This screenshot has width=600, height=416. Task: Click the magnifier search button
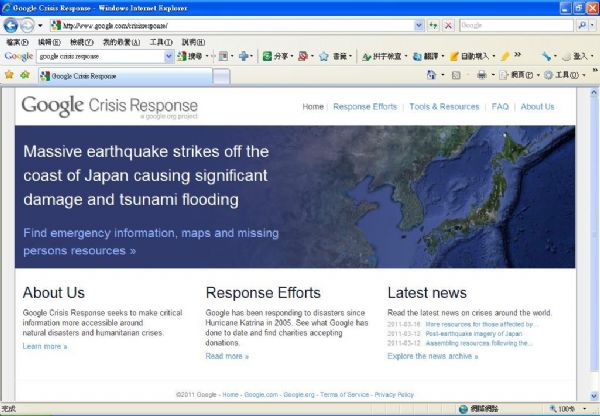[x=582, y=26]
